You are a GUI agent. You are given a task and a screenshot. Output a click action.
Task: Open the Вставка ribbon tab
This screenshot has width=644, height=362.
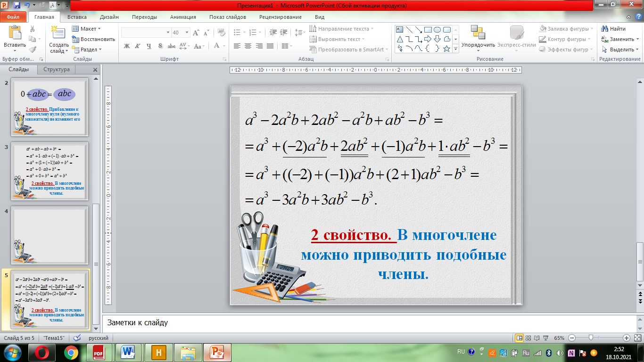(77, 17)
